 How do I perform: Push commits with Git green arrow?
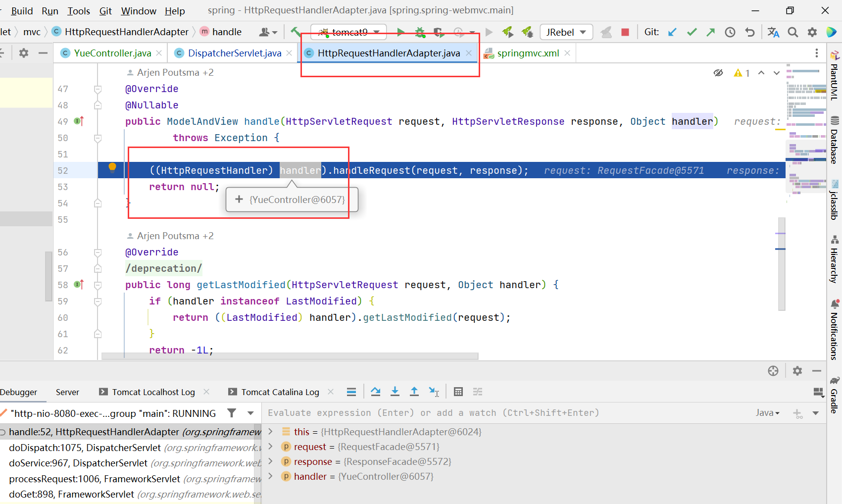(711, 32)
